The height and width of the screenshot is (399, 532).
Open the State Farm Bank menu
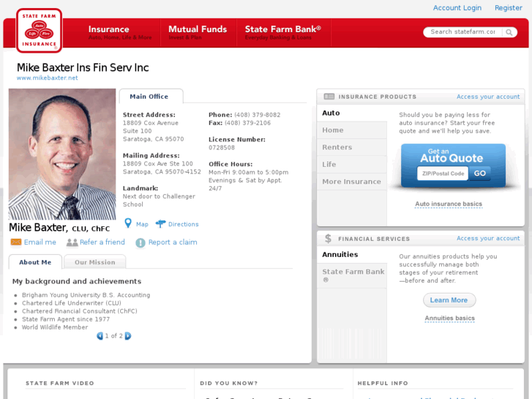coord(283,33)
